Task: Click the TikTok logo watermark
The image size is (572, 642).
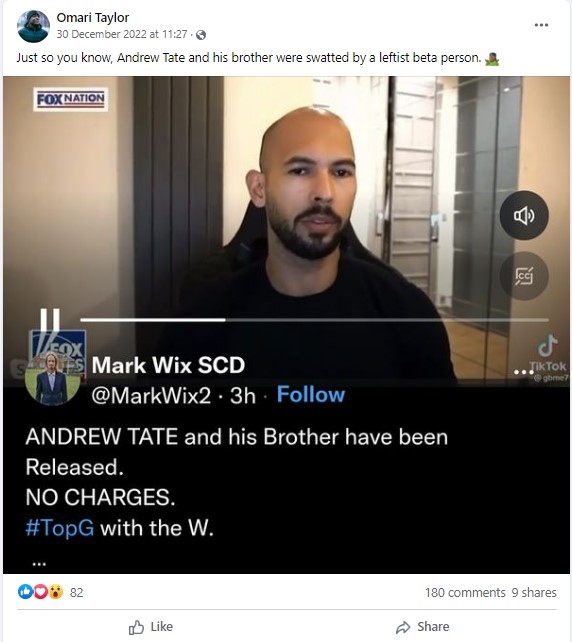Action: tap(547, 352)
